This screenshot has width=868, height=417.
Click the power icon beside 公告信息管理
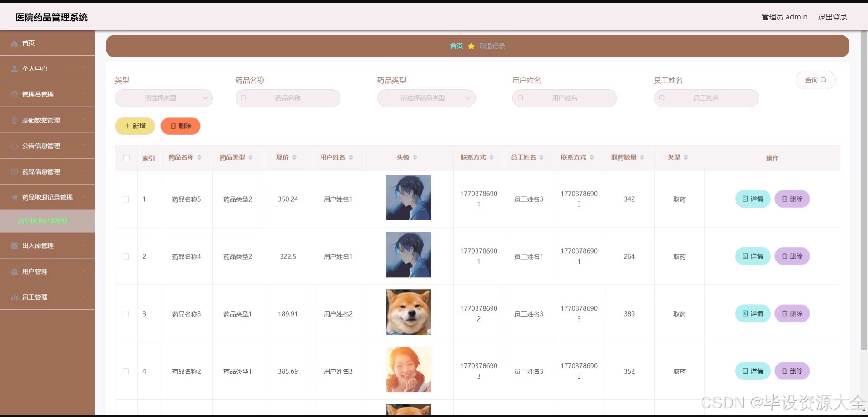coord(14,146)
